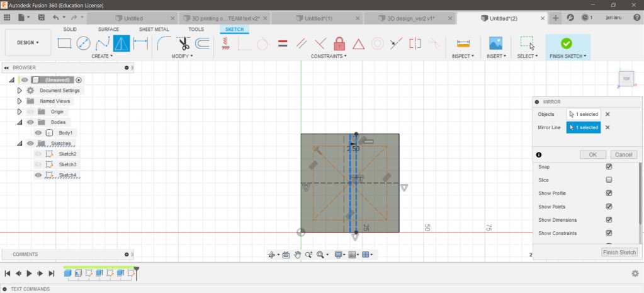
Task: Open the data panel grid icon
Action: click(x=6, y=18)
